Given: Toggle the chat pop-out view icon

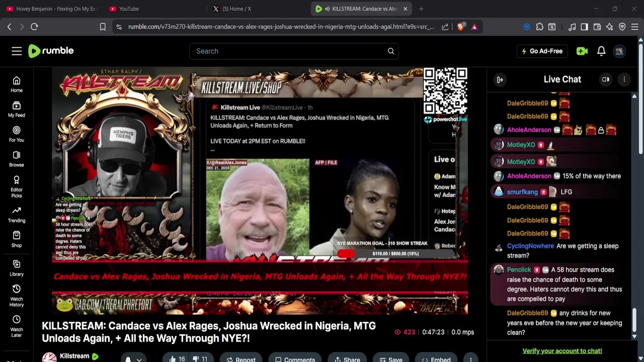Looking at the screenshot, I should (x=606, y=79).
